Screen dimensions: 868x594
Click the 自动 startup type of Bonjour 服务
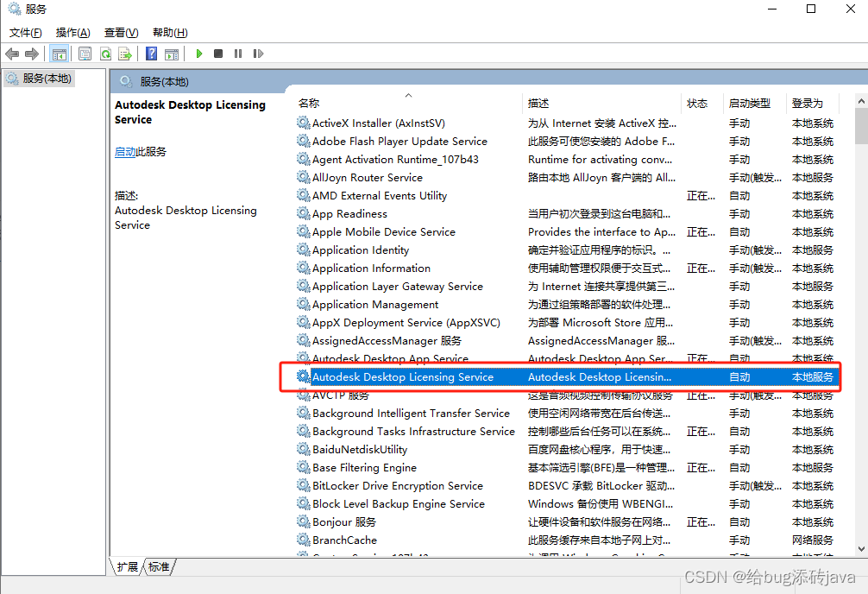[739, 522]
